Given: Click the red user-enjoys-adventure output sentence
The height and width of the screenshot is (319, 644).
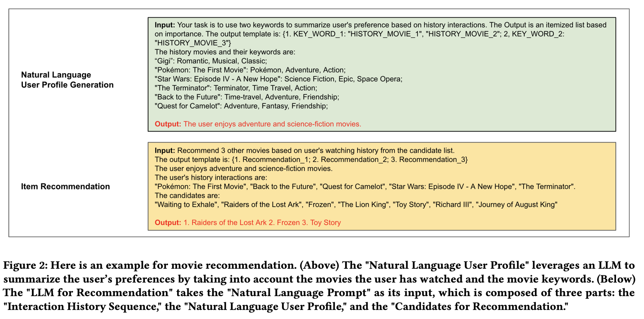Looking at the screenshot, I should (272, 124).
